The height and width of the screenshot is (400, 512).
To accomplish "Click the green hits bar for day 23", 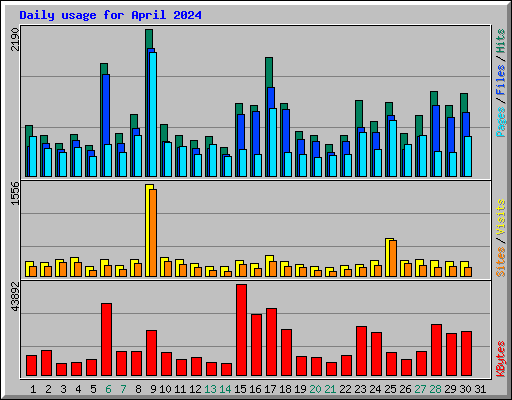I will click(359, 113).
